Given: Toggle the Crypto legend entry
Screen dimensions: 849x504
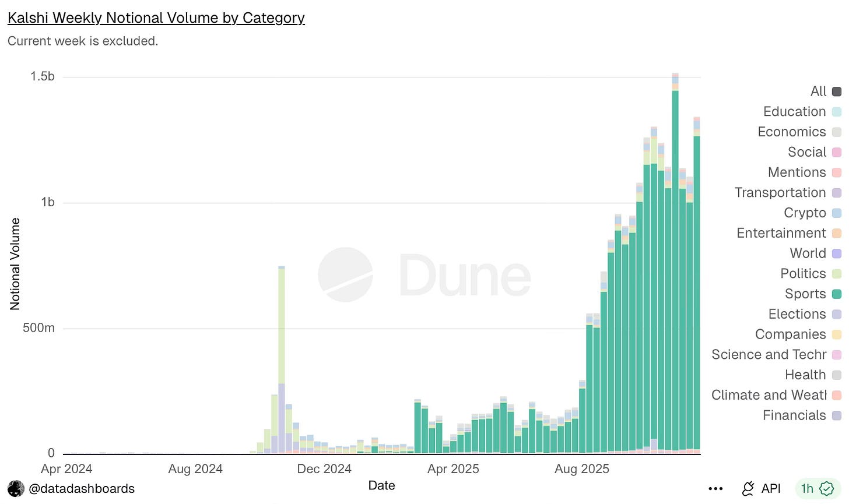Looking at the screenshot, I should pyautogui.click(x=812, y=213).
